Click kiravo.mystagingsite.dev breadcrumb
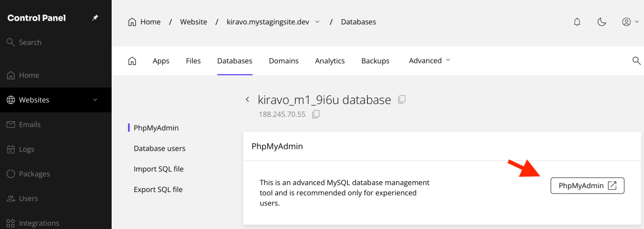 [x=268, y=22]
